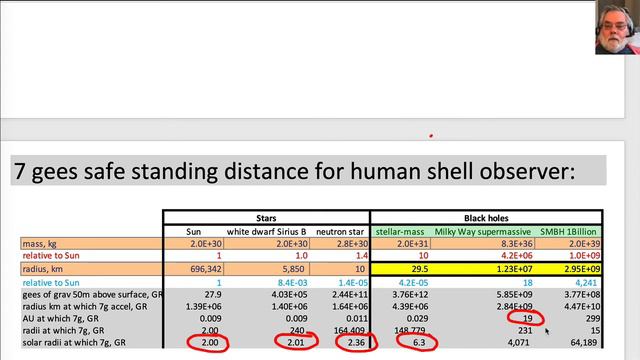Select the Milky Way mass cell 8.3E+36

[517, 244]
